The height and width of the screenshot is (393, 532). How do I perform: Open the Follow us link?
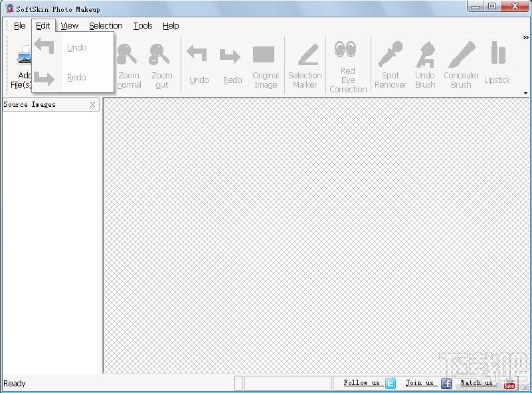tap(362, 383)
